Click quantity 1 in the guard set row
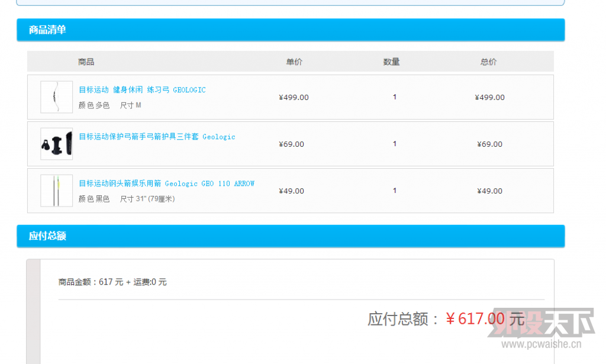The image size is (606, 364). [395, 144]
